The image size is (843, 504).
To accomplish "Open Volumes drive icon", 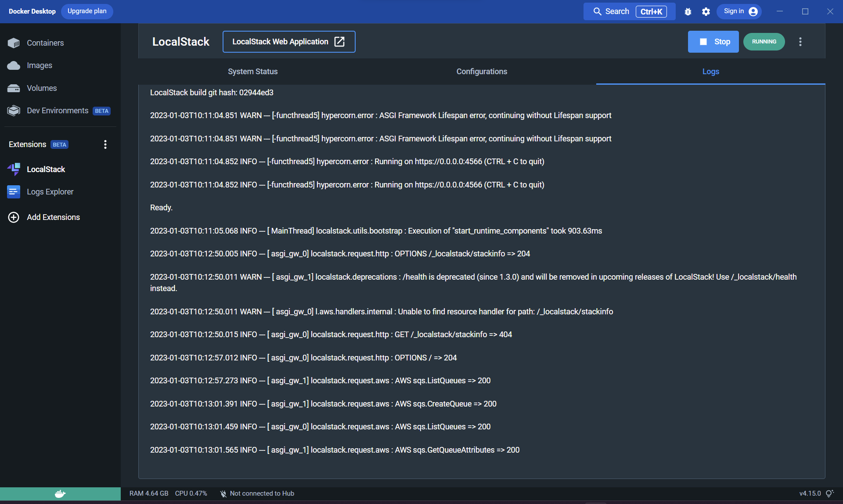I will click(x=14, y=88).
